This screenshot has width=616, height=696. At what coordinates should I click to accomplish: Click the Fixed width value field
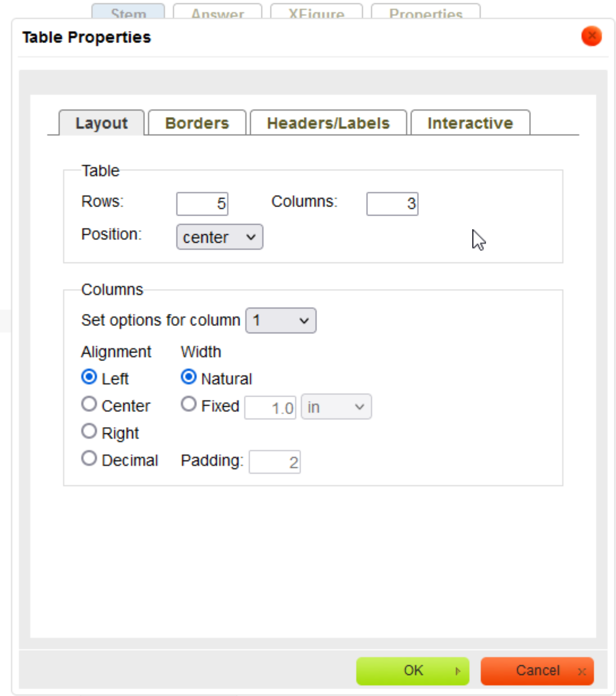click(270, 408)
